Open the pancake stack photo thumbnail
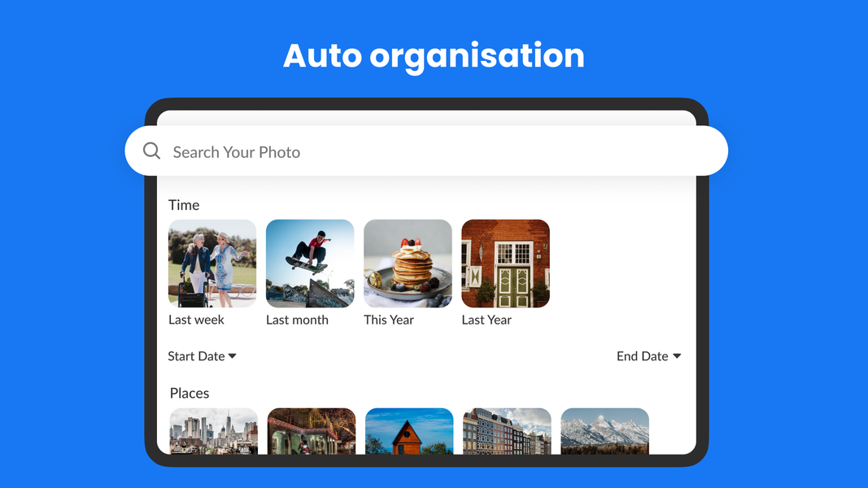 click(x=408, y=264)
